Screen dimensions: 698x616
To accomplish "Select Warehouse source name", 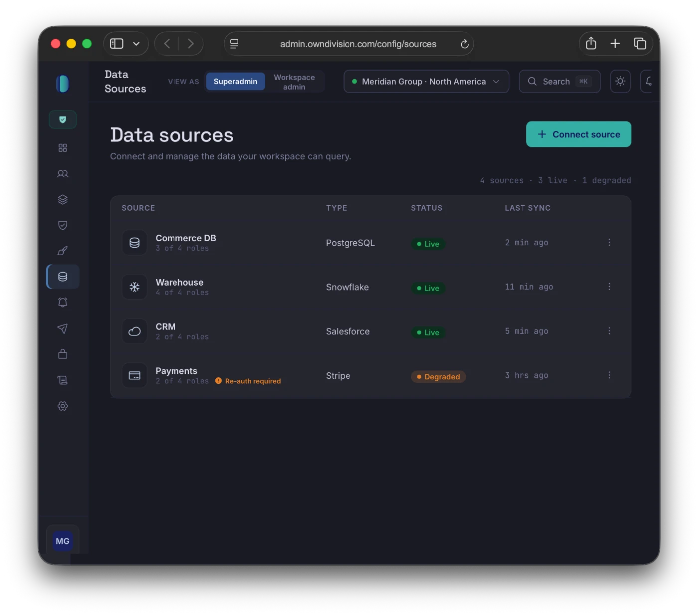I will pyautogui.click(x=179, y=283).
